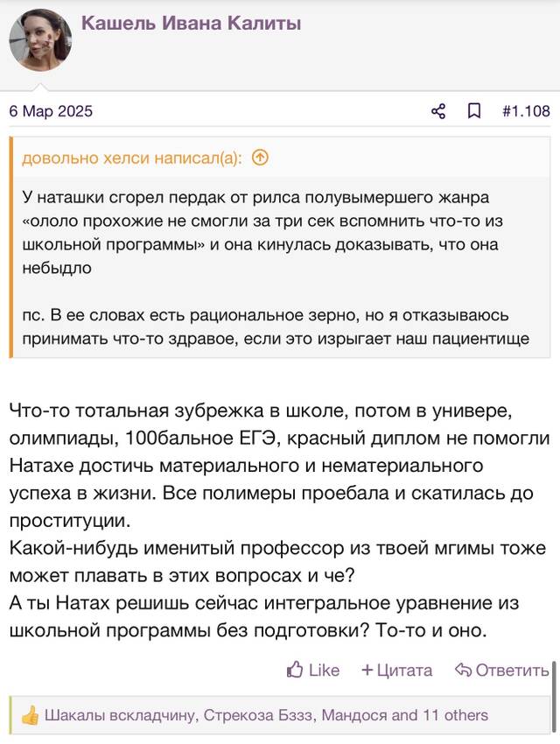Click the share icon beside post number
The image size is (560, 744).
[x=438, y=111]
